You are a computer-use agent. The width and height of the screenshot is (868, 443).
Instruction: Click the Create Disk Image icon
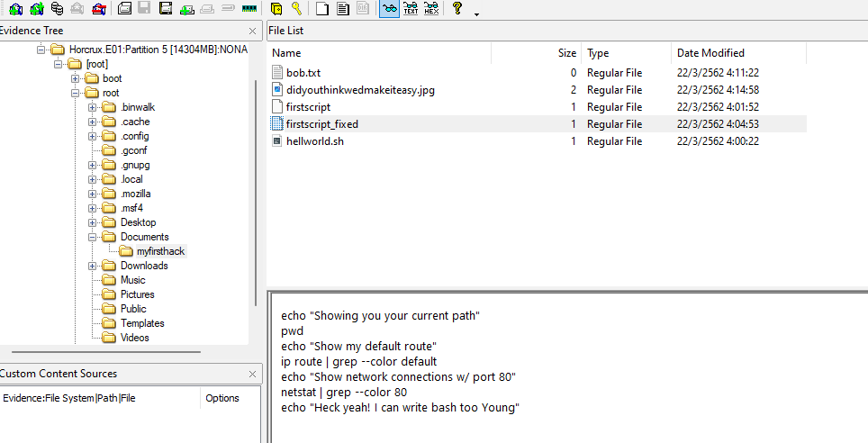124,8
